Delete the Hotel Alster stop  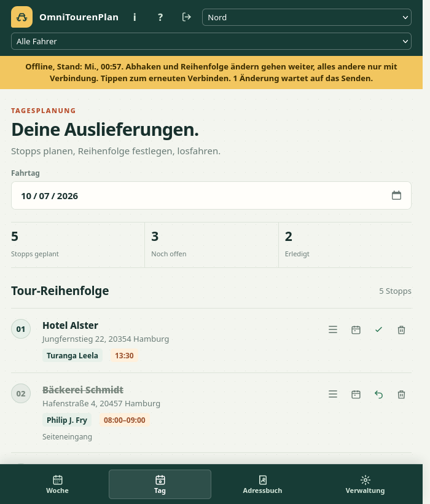[401, 330]
